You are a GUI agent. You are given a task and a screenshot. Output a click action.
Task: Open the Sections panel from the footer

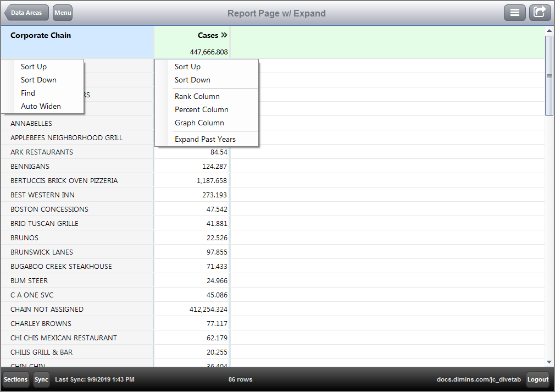coord(15,379)
